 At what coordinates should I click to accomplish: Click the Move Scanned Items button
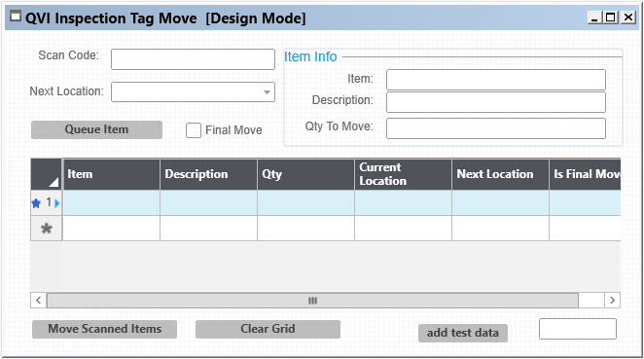104,329
